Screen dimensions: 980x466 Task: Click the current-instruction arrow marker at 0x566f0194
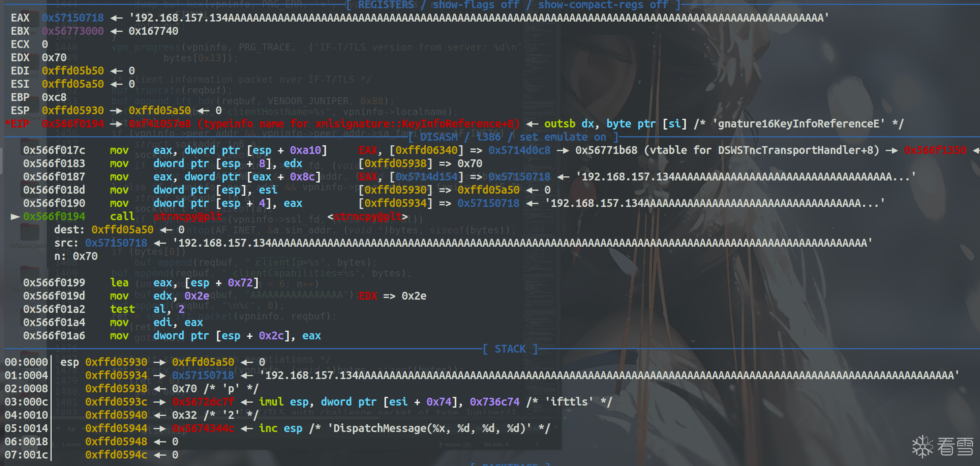click(15, 216)
